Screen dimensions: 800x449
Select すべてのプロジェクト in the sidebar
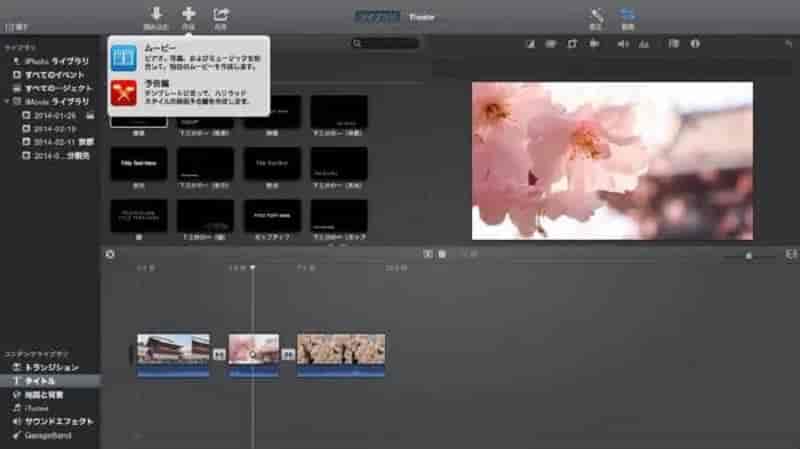pos(52,88)
